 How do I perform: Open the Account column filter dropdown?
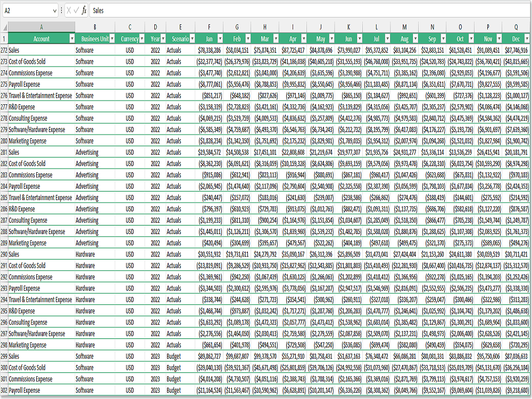click(72, 39)
